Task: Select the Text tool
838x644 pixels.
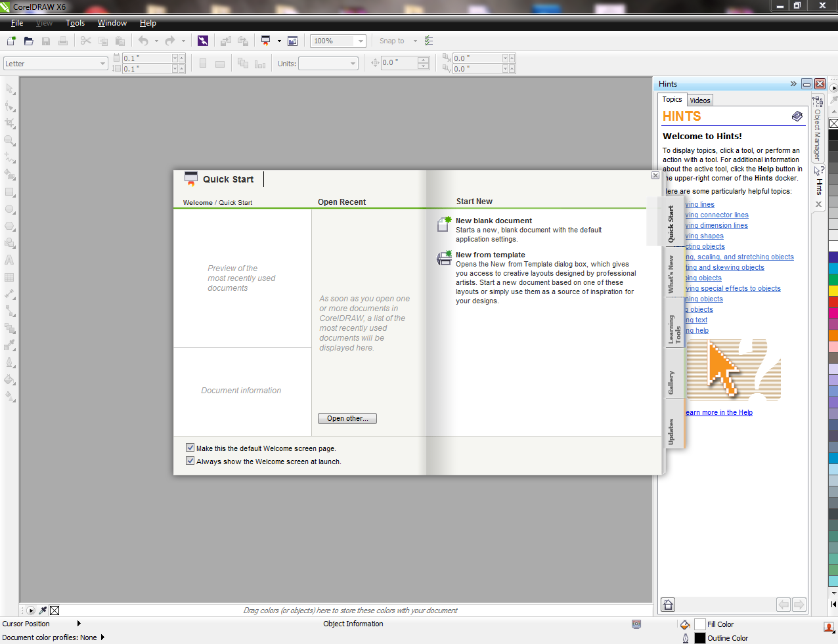Action: coord(9,260)
